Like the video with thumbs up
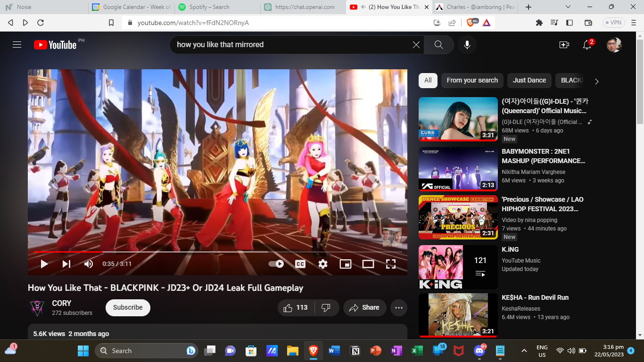 coord(296,308)
